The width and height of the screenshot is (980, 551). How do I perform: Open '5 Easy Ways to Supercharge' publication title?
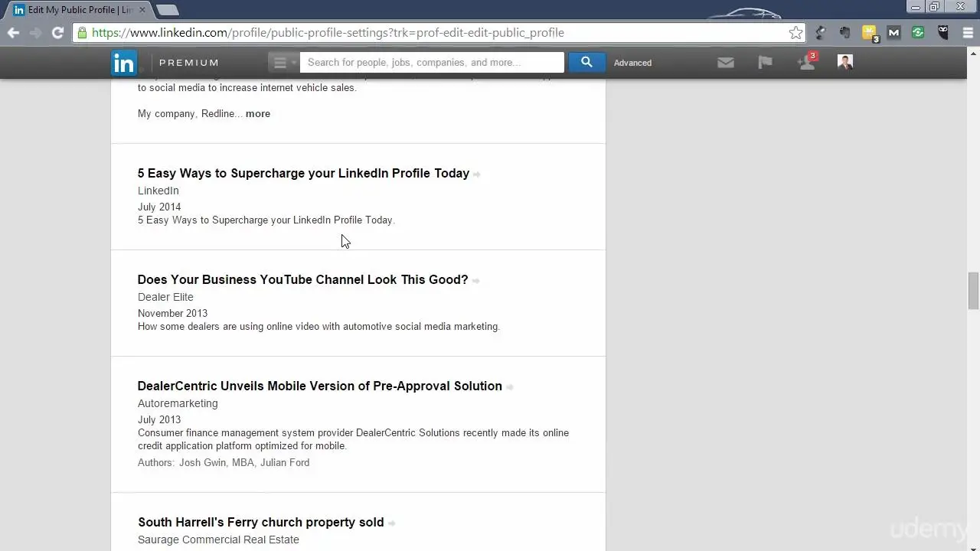point(303,173)
